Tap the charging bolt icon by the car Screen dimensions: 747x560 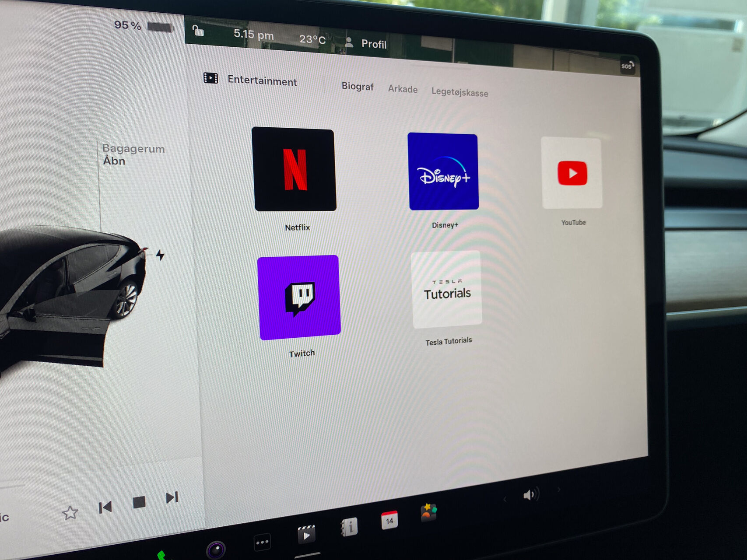tap(160, 255)
